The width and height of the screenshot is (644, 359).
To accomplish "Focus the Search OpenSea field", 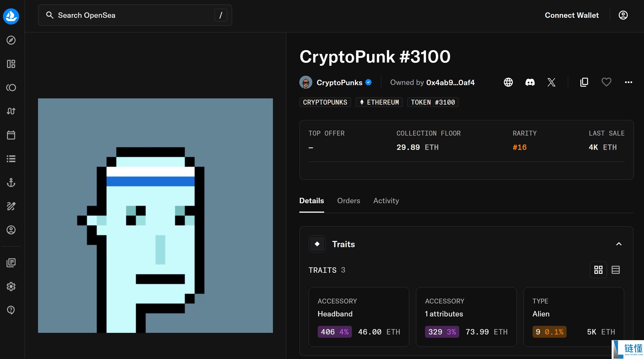I will (x=135, y=15).
